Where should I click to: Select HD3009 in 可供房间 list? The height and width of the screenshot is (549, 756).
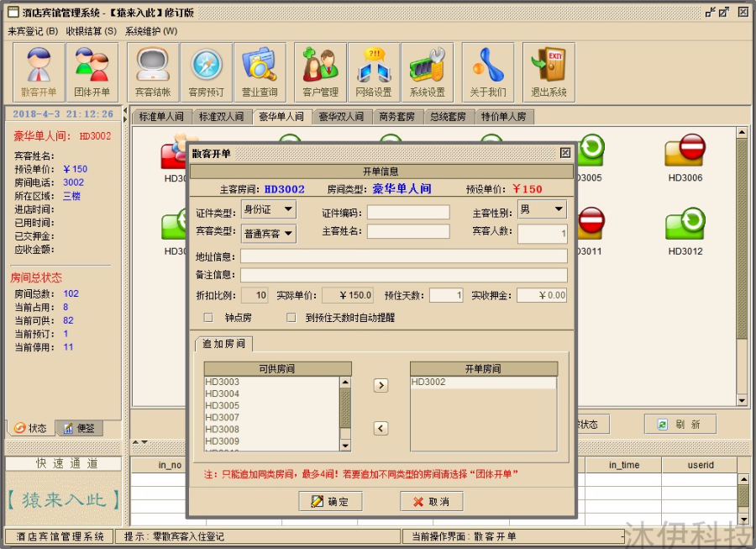[272, 441]
